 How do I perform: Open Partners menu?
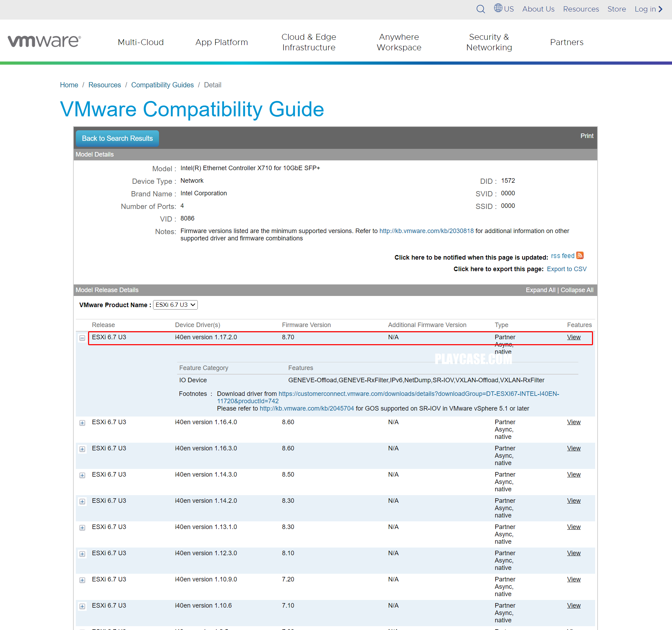click(566, 42)
